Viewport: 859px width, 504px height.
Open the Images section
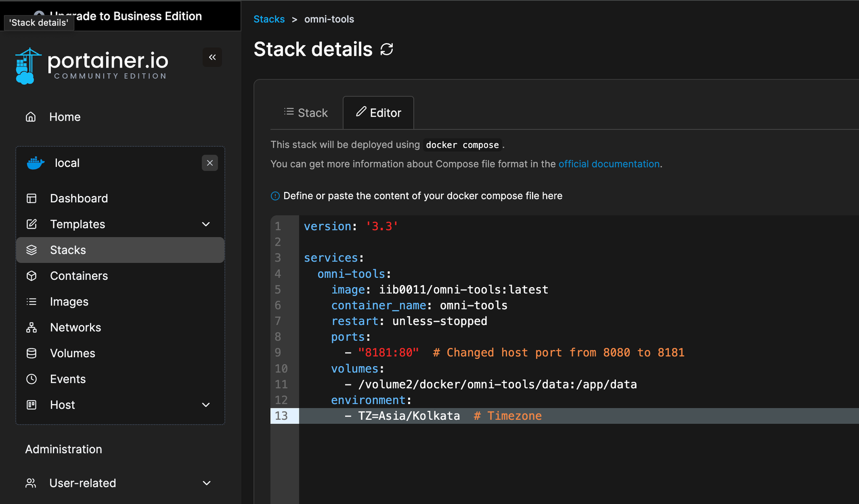pos(69,301)
